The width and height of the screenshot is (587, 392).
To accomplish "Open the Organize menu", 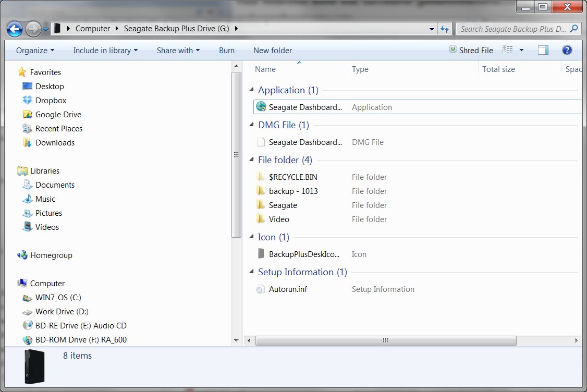I will [x=35, y=50].
